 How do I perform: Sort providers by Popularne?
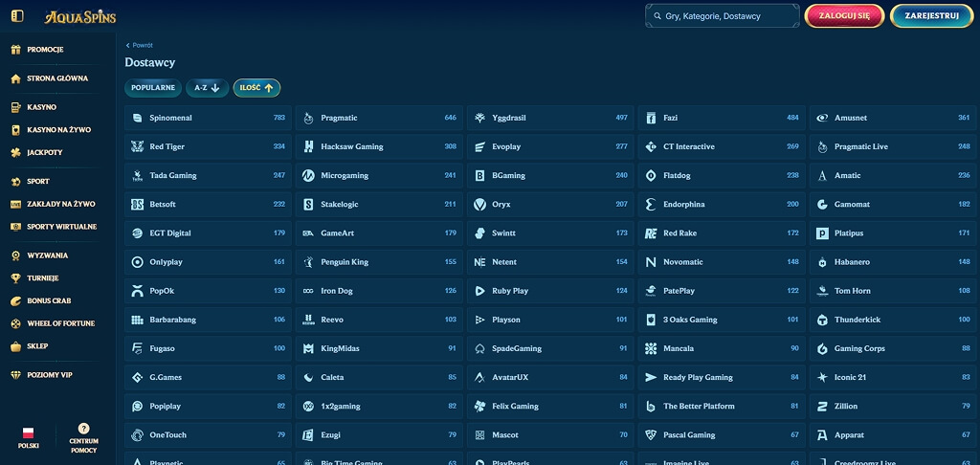153,88
